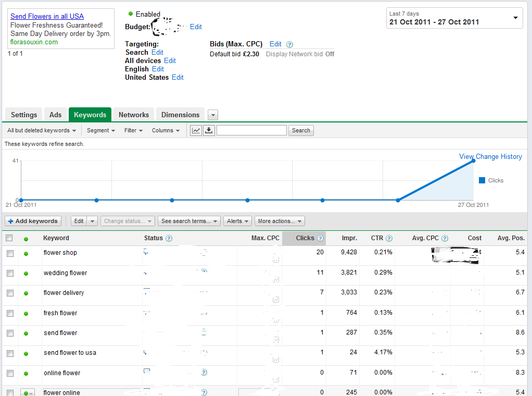Open help icon beside Clicks column
The height and width of the screenshot is (396, 532).
(x=320, y=239)
